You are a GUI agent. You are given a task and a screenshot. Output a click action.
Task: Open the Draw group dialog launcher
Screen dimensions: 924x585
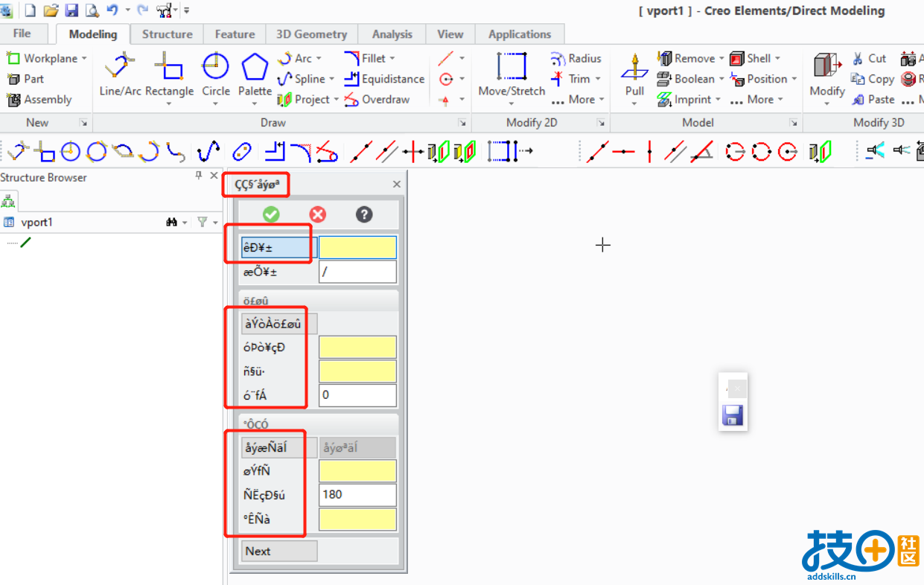[462, 123]
